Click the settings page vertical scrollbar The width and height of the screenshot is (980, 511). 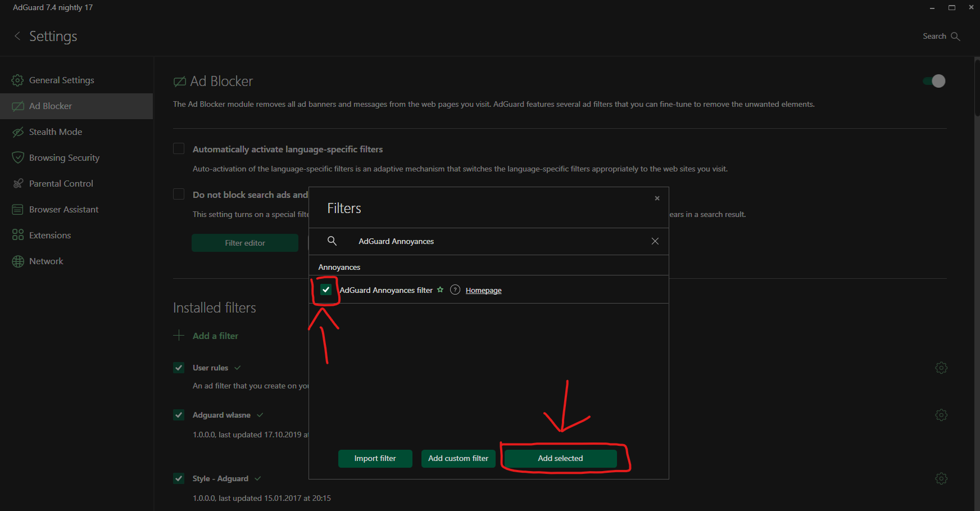point(977,87)
